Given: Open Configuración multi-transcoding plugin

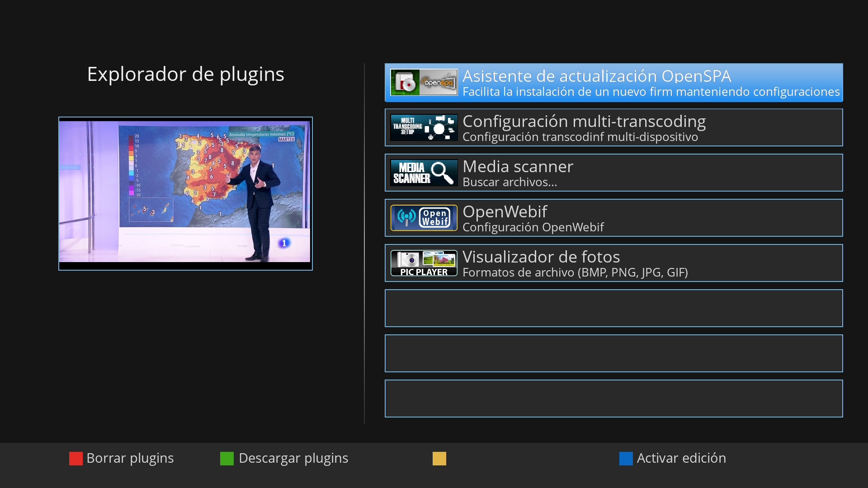Looking at the screenshot, I should pyautogui.click(x=584, y=121).
